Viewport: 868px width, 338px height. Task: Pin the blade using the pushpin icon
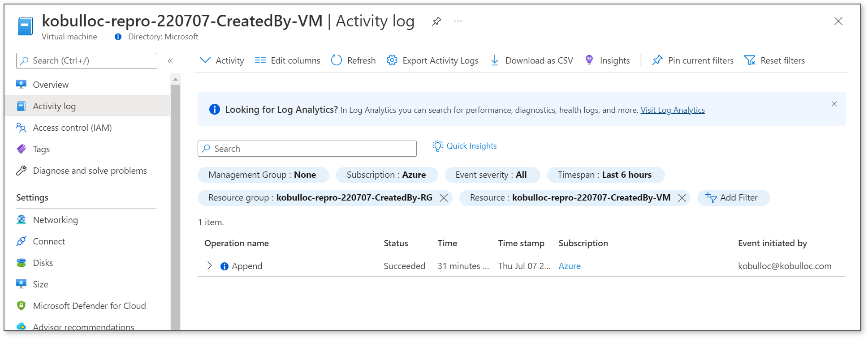click(x=436, y=21)
